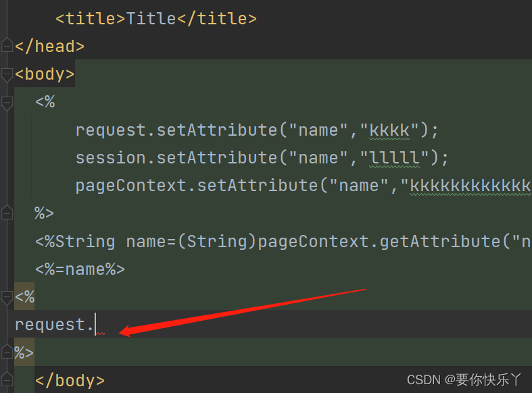This screenshot has width=532, height=393.
Task: Click the long "kkkkkkkkkkk" string value
Action: coord(466,185)
